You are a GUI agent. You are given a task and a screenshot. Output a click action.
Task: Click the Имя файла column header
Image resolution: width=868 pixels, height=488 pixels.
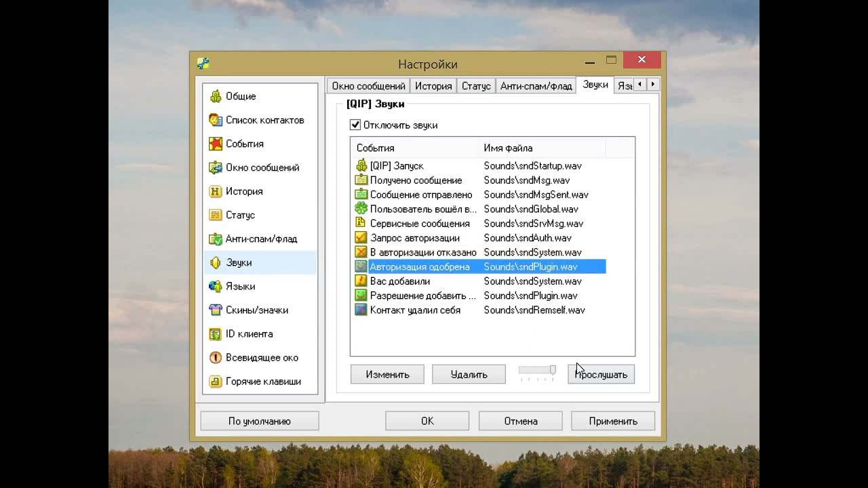click(x=541, y=148)
